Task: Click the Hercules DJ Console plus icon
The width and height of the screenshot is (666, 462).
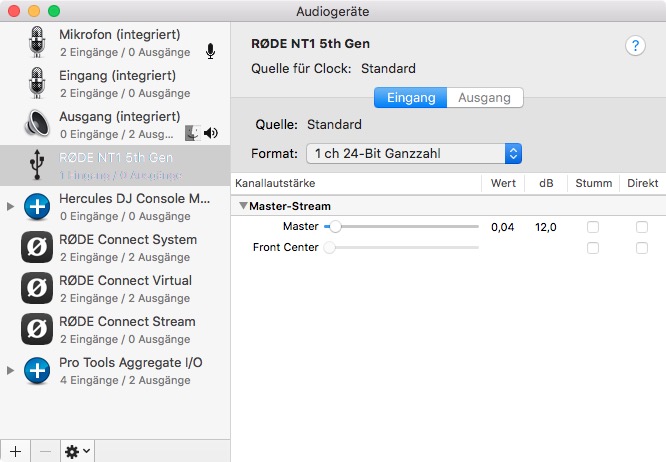Action: 37,206
